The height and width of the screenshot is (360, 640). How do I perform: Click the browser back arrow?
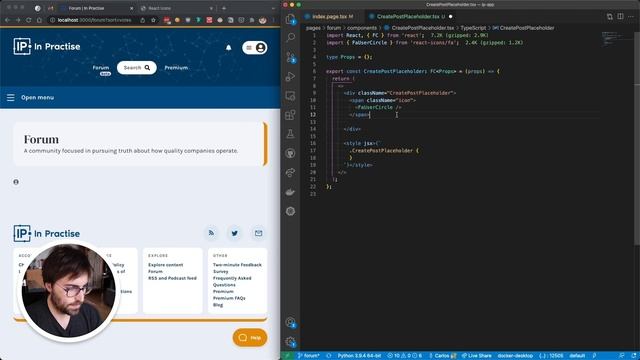pyautogui.click(x=7, y=20)
